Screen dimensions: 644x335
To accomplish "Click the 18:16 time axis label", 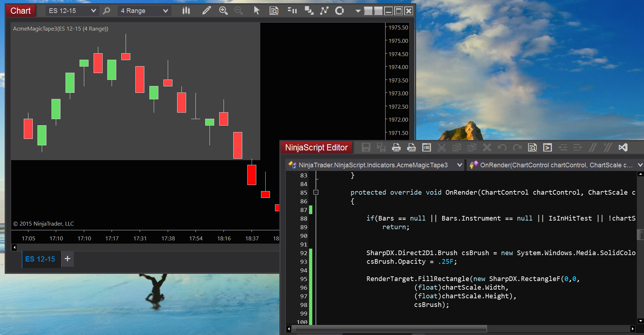I will coord(224,239).
